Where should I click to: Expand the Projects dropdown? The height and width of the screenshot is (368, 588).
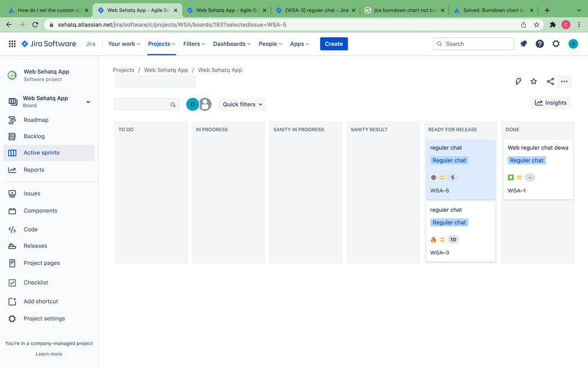pyautogui.click(x=161, y=44)
